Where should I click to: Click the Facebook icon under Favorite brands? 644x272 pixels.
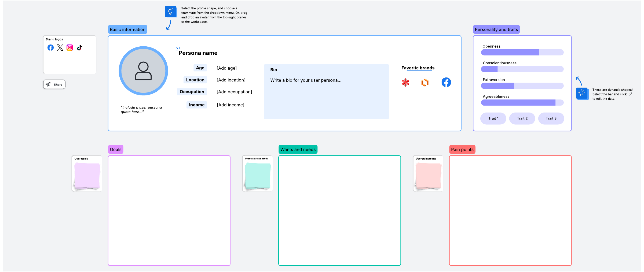[x=446, y=82]
